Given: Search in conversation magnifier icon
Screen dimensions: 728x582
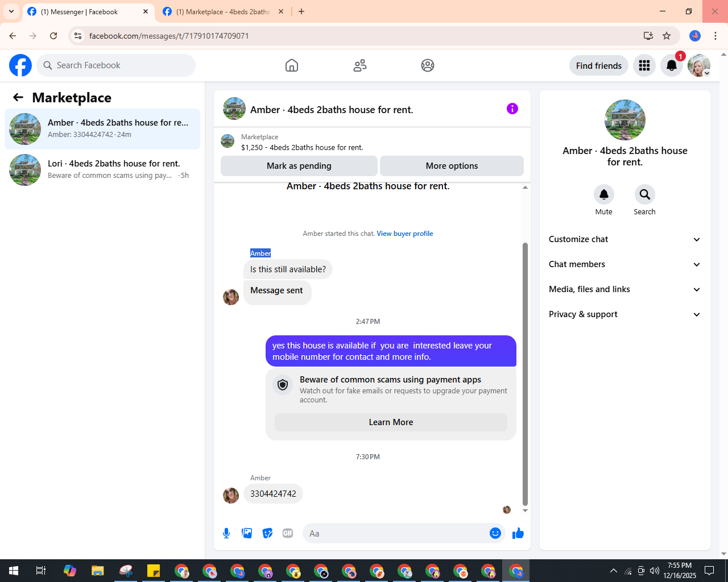Looking at the screenshot, I should click(x=645, y=194).
